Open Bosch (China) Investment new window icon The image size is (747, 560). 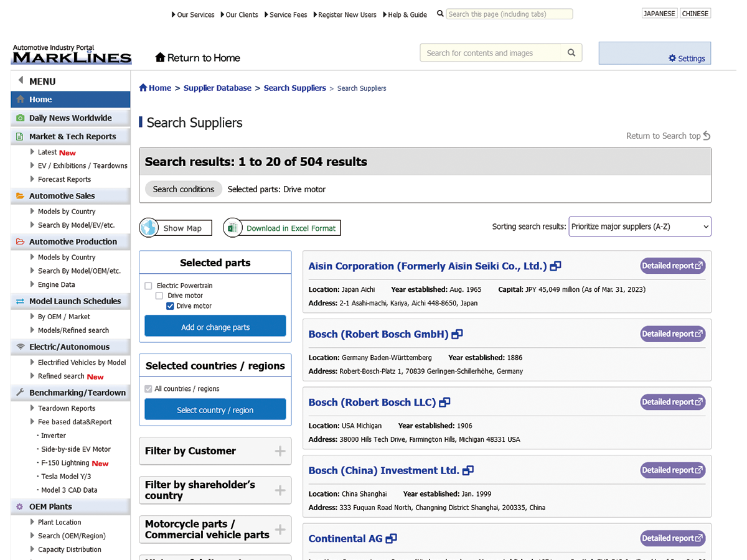click(x=468, y=471)
